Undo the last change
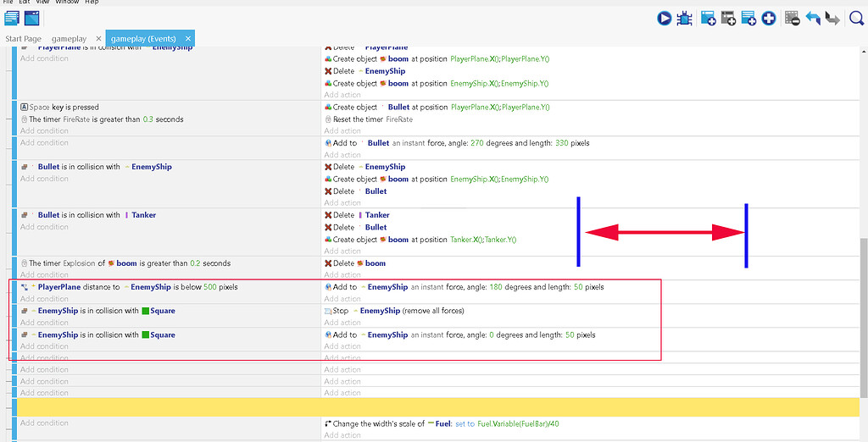Image resolution: width=868 pixels, height=442 pixels. (x=813, y=18)
